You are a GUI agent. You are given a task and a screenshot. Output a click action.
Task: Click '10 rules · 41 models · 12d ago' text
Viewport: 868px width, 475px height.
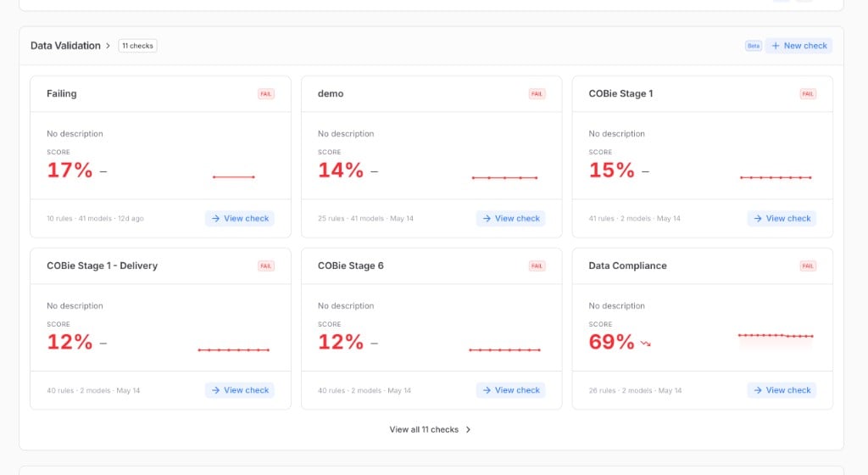[x=95, y=219]
